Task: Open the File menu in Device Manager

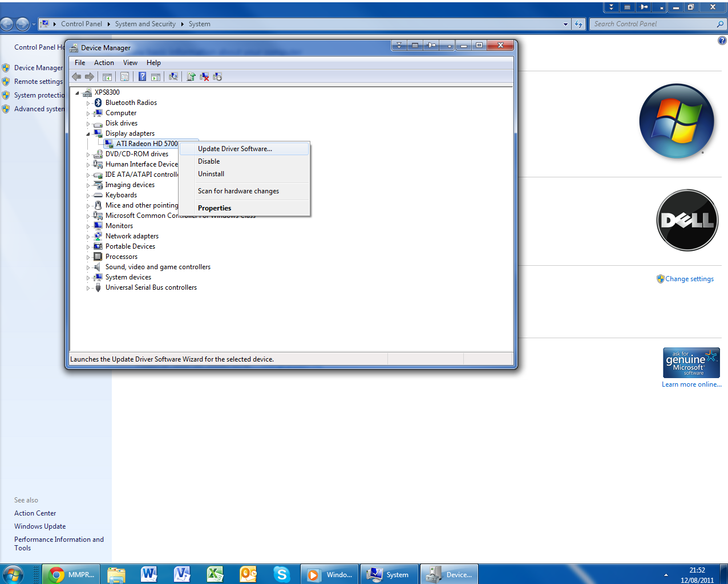Action: coord(80,63)
